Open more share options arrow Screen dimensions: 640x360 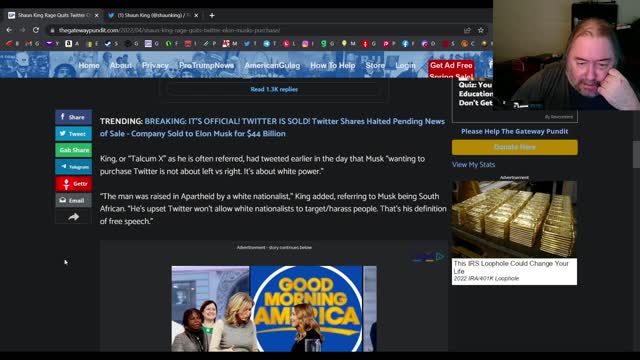click(73, 217)
